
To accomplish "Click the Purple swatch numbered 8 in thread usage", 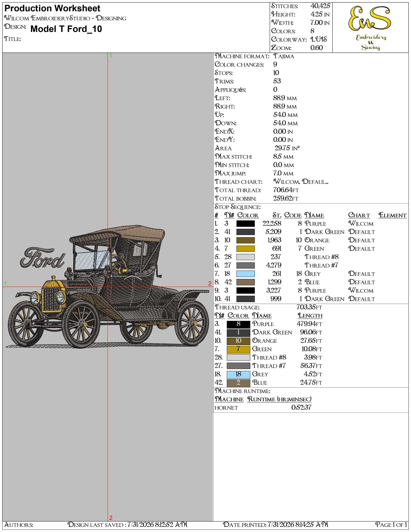I will tap(238, 324).
